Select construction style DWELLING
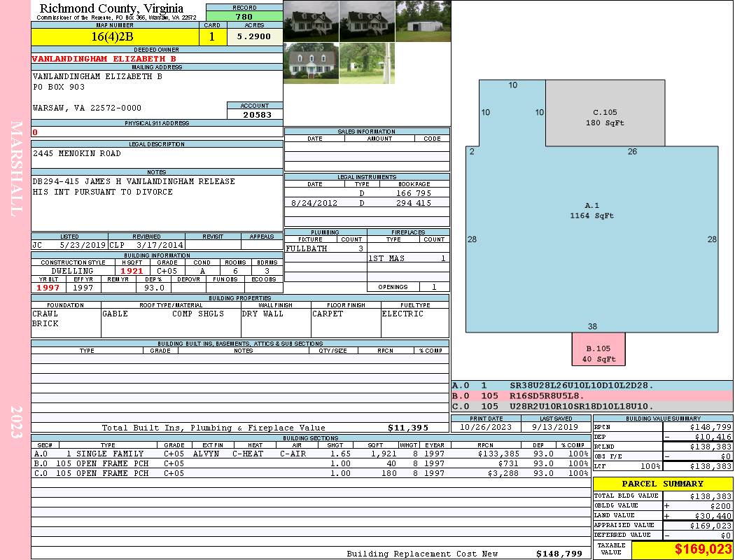The image size is (735, 560). tap(72, 271)
